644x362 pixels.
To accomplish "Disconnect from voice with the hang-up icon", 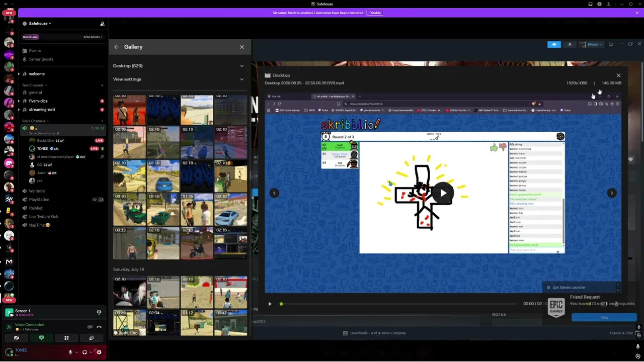I will [x=99, y=327].
